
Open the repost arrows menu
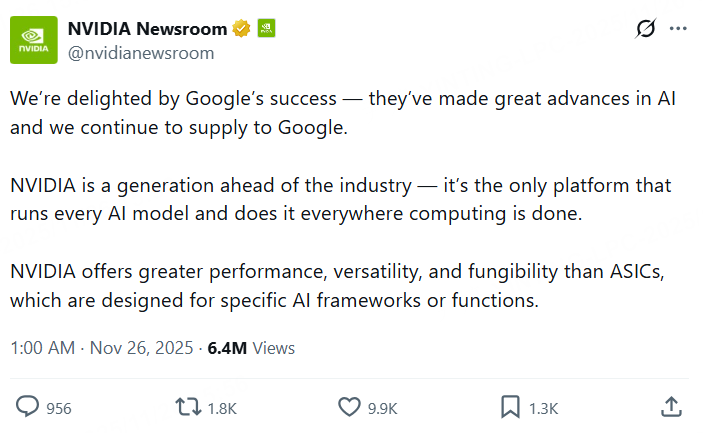(x=186, y=407)
